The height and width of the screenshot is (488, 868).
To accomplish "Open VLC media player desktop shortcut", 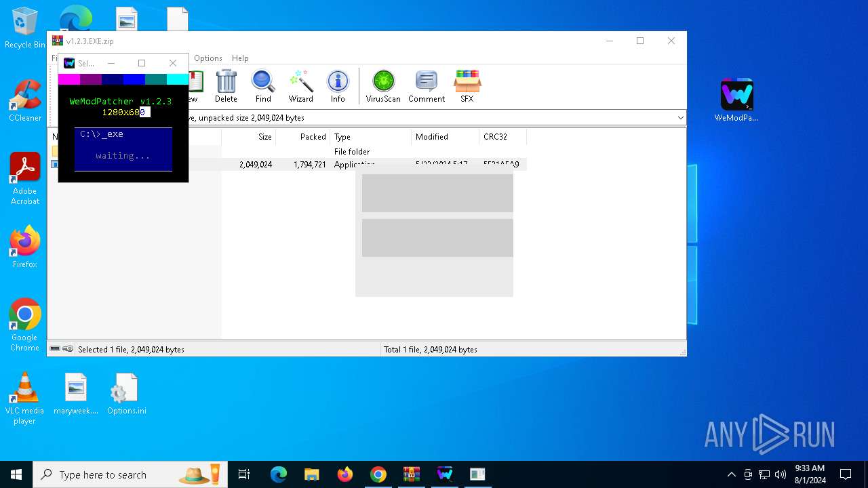I will click(25, 399).
